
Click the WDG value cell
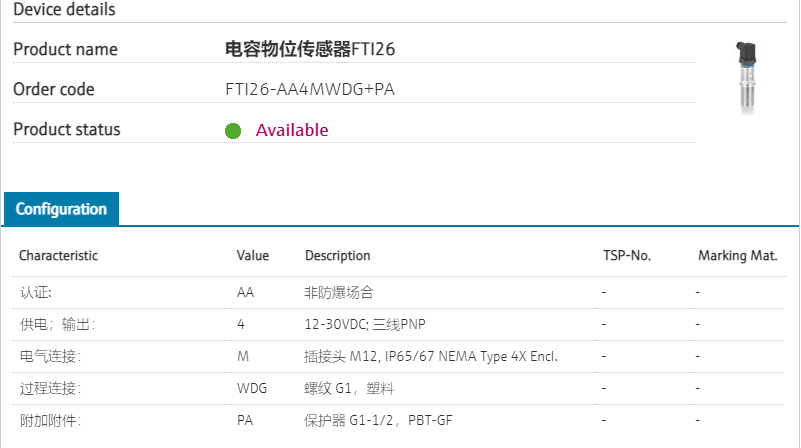tap(251, 388)
